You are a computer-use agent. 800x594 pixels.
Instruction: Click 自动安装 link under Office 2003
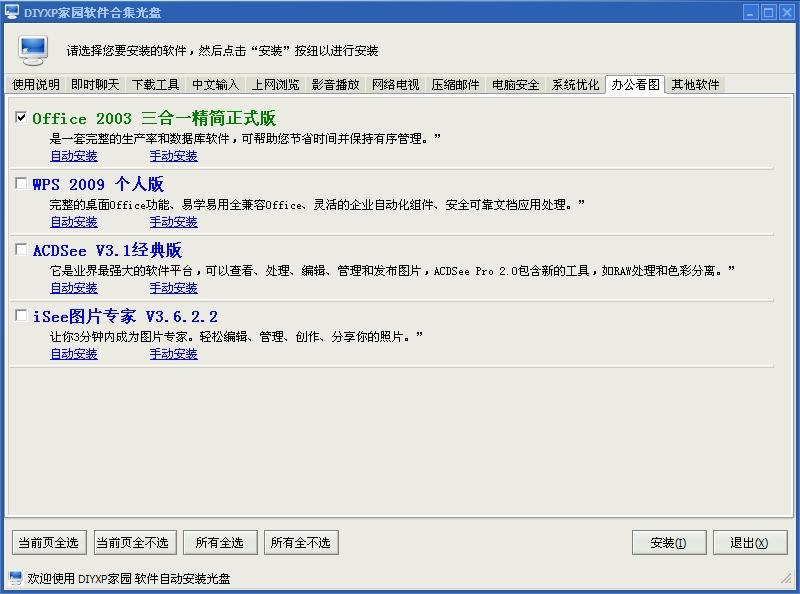point(74,156)
